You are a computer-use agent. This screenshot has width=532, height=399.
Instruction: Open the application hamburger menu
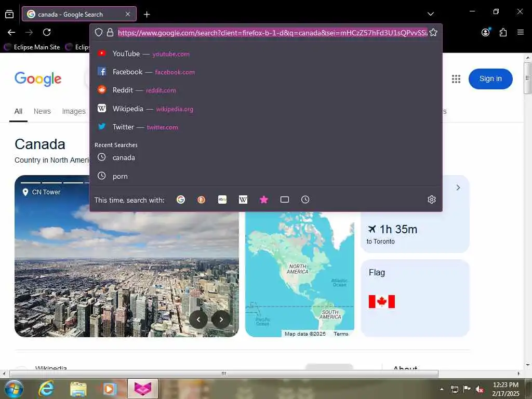[521, 32]
